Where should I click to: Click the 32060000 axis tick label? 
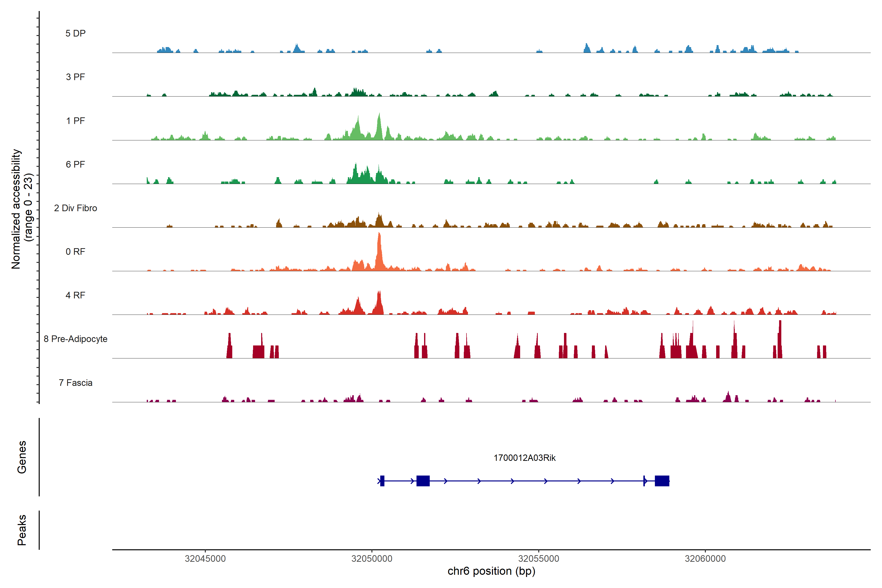(705, 558)
